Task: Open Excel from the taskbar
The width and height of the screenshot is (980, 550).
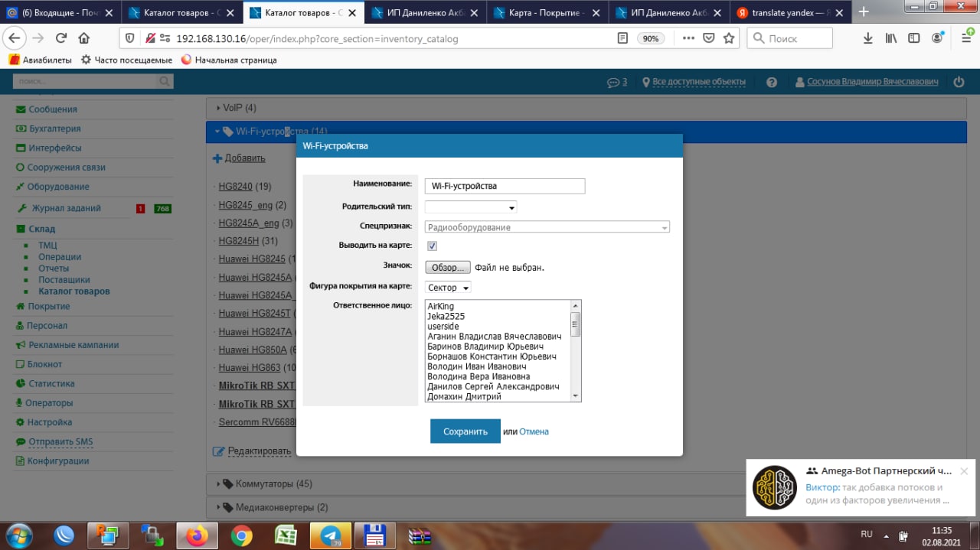Action: coord(286,535)
